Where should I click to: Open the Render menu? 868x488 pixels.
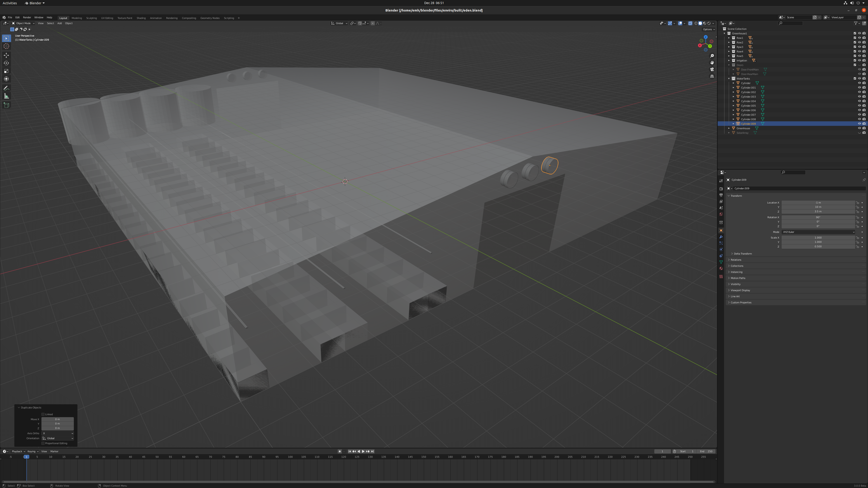[27, 18]
